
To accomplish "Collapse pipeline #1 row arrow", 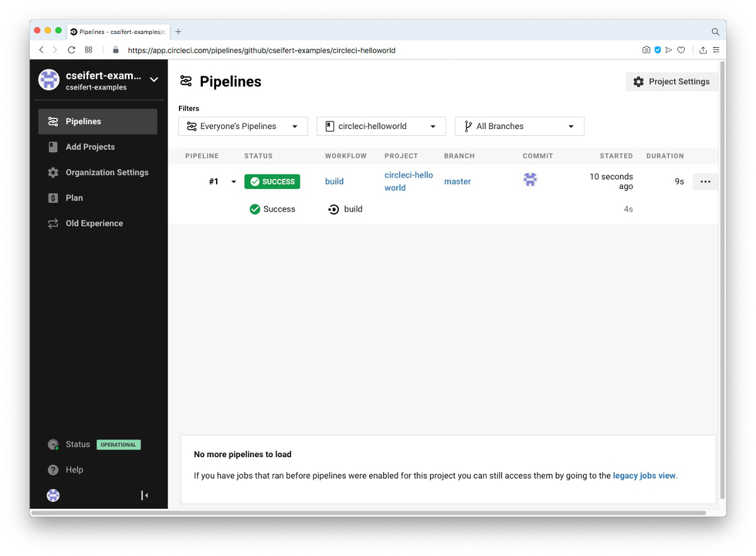I will pos(234,182).
